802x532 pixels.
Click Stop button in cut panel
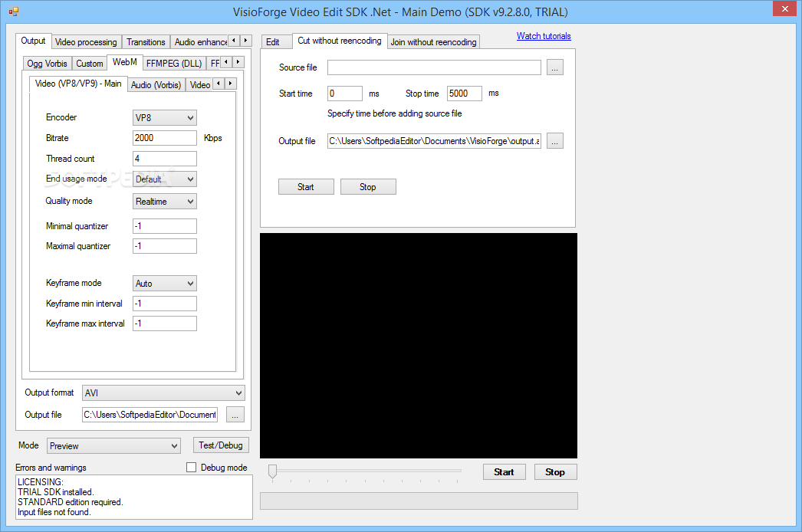pyautogui.click(x=368, y=187)
